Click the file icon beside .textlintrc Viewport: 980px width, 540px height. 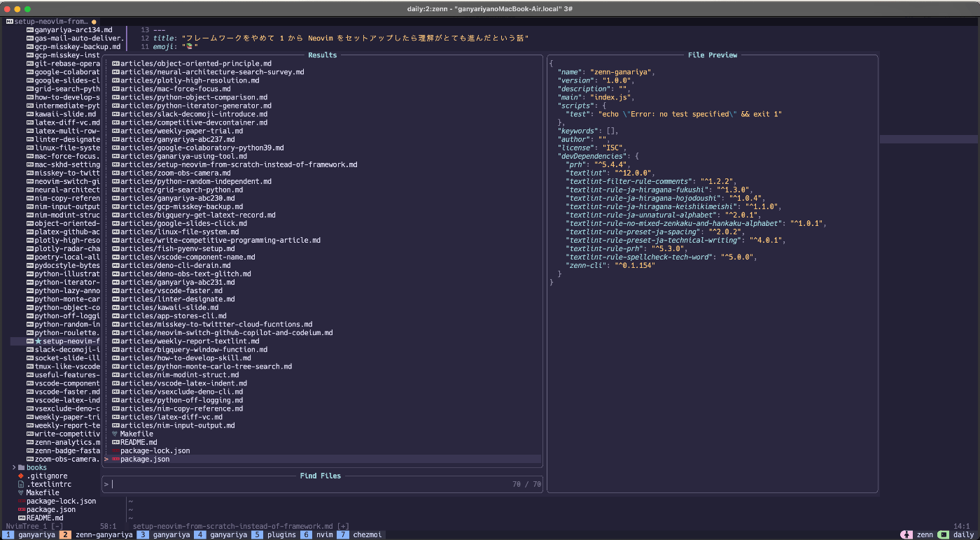coord(22,484)
